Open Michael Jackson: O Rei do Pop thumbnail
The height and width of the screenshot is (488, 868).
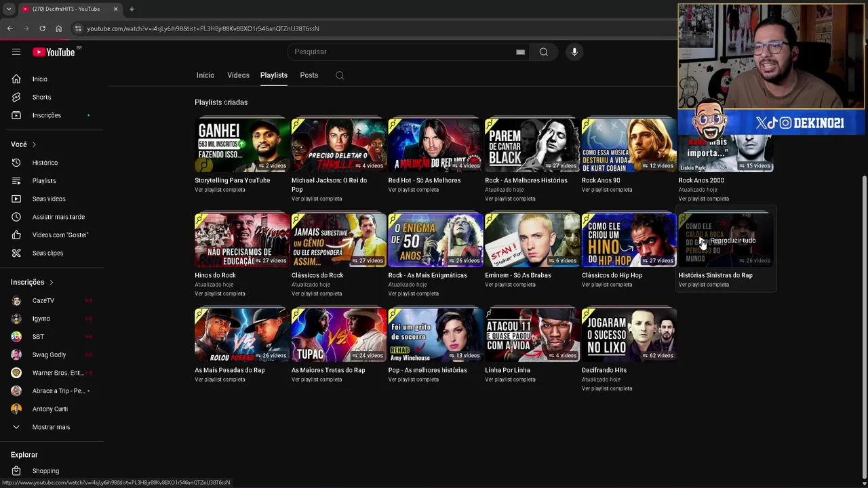[339, 145]
